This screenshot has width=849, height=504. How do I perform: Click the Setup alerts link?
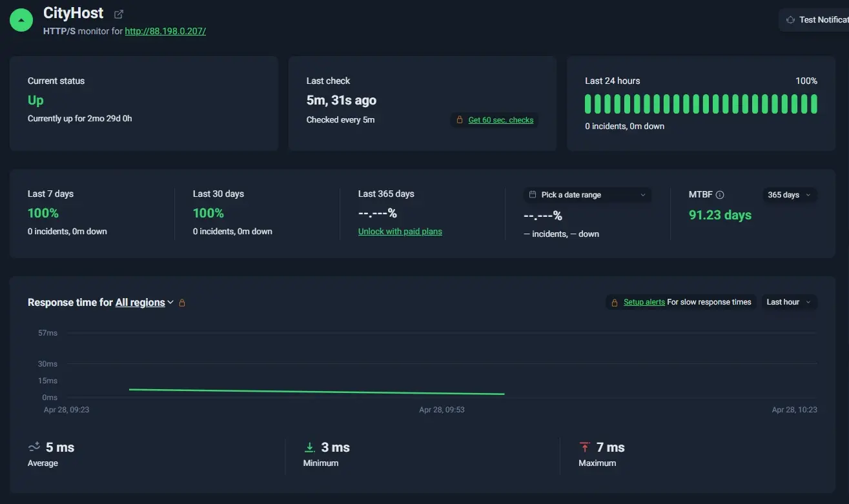[x=644, y=302]
